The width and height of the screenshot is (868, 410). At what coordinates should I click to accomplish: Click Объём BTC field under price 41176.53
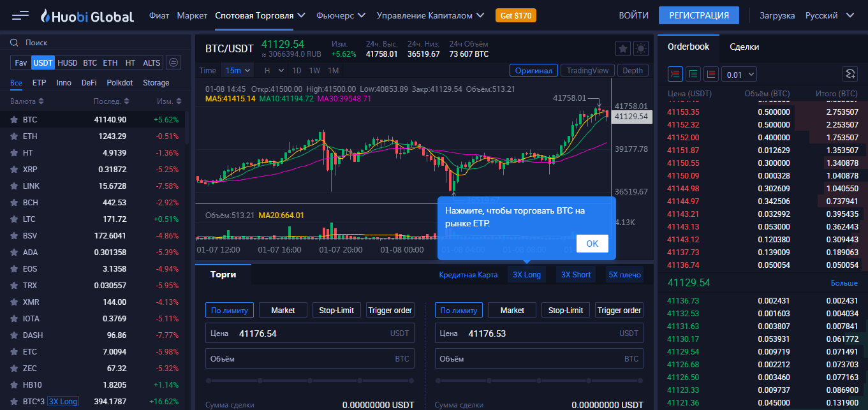coord(540,358)
